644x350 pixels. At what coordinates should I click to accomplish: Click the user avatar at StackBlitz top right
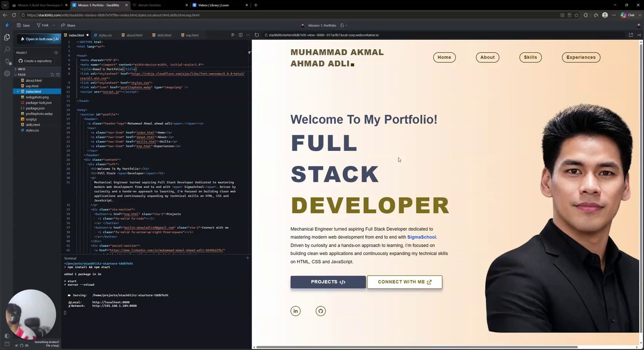(639, 25)
